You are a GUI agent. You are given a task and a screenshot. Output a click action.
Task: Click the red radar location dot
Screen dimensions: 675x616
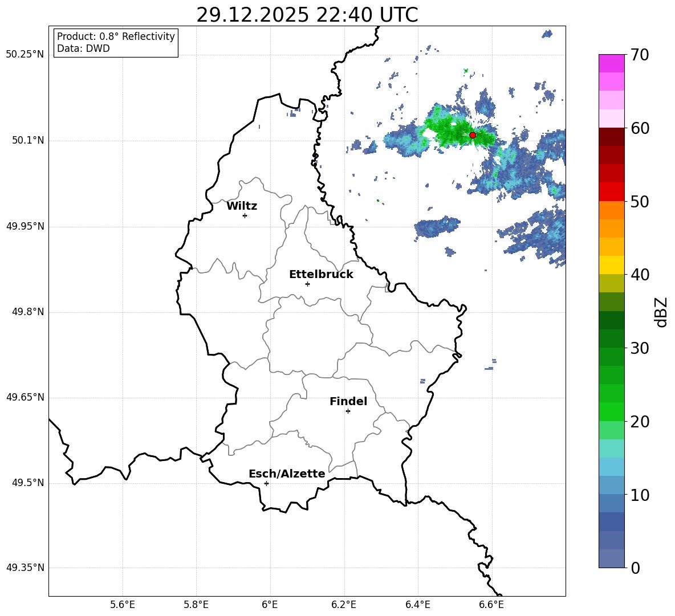pos(472,135)
